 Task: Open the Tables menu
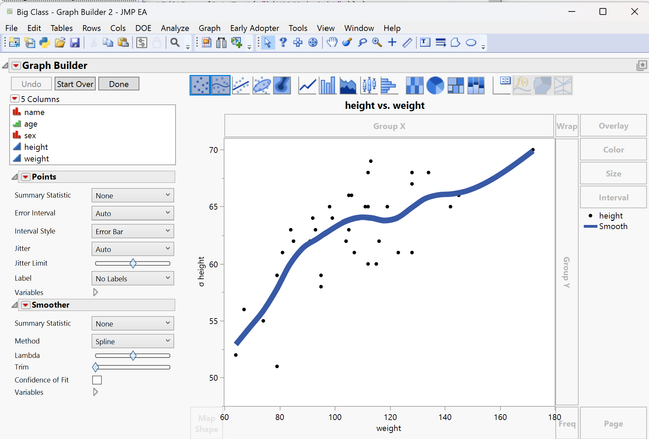pos(62,28)
